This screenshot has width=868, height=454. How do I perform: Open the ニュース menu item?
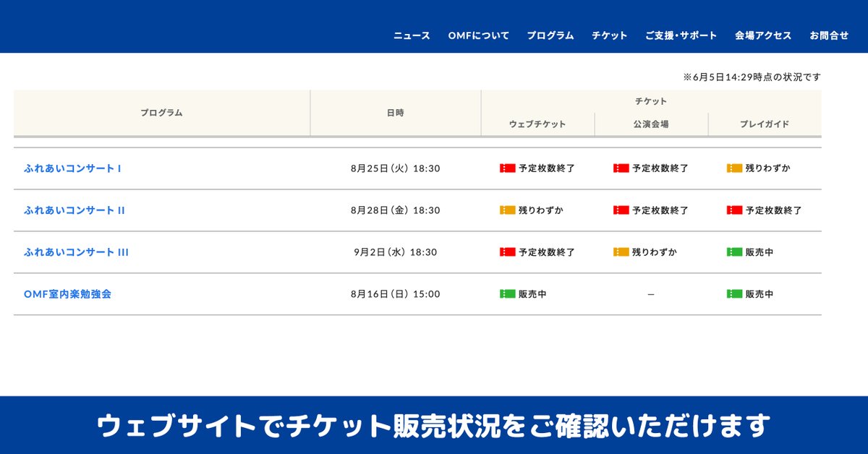pyautogui.click(x=412, y=35)
